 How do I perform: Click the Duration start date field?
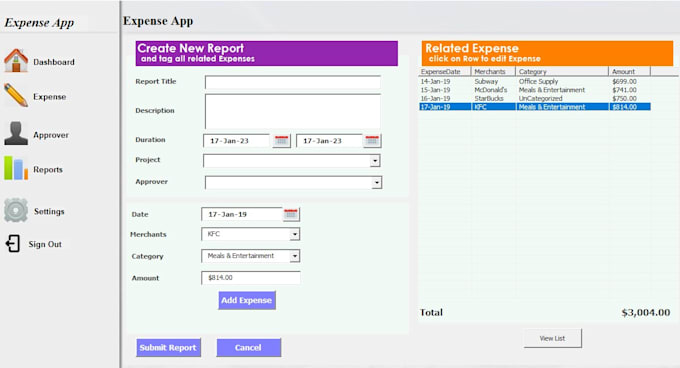click(237, 140)
